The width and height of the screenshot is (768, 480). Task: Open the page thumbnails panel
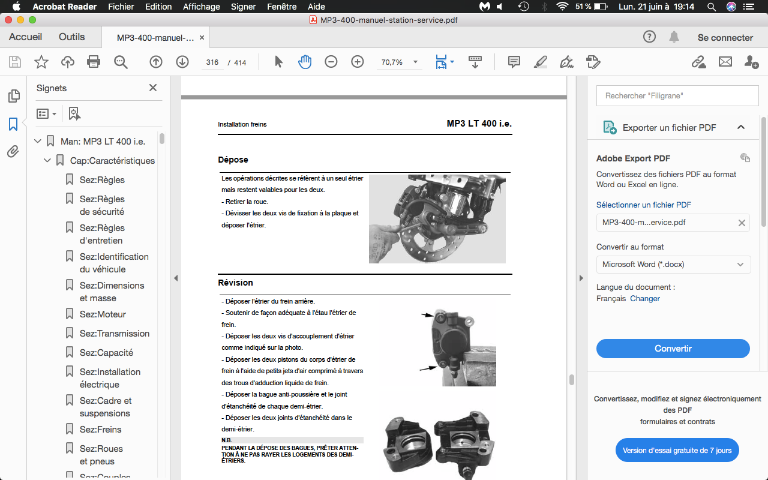[x=14, y=96]
